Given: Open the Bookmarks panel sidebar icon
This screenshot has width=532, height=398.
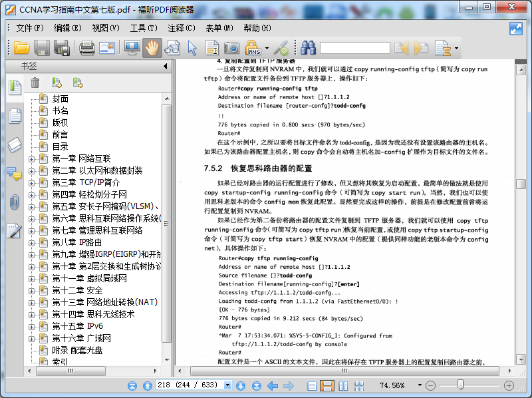Looking at the screenshot, I should (x=15, y=88).
